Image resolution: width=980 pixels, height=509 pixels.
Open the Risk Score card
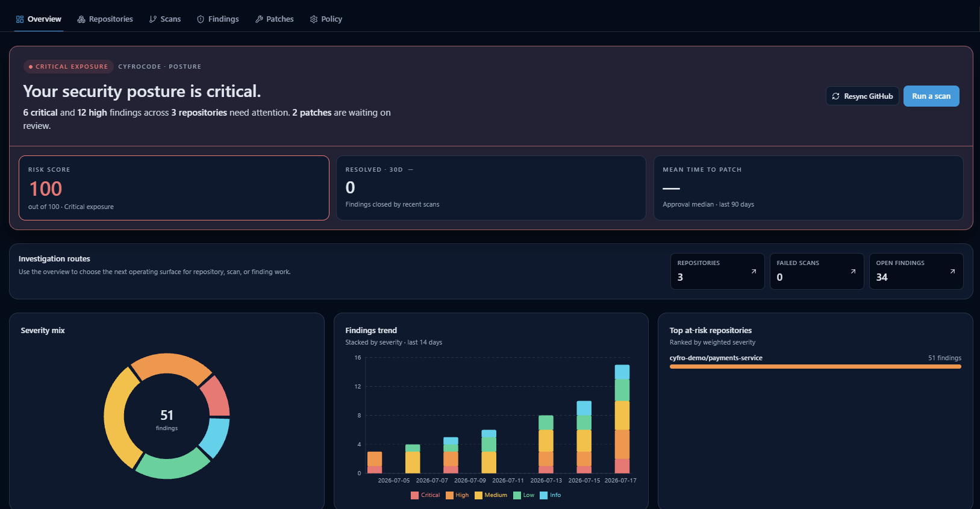[174, 188]
